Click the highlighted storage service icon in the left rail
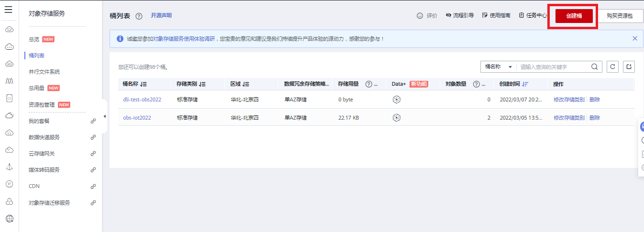 [x=9, y=98]
